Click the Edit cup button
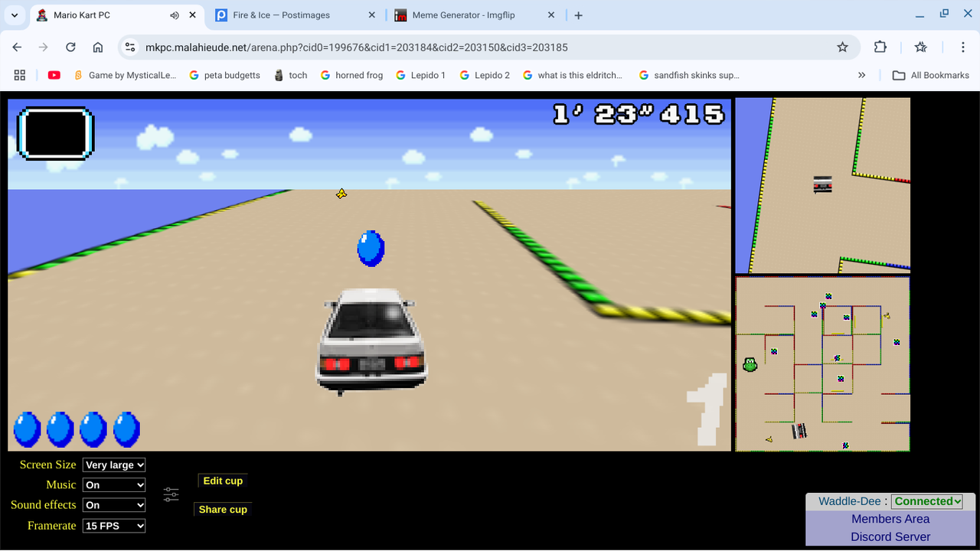Viewport: 980px width, 551px height. pos(223,481)
